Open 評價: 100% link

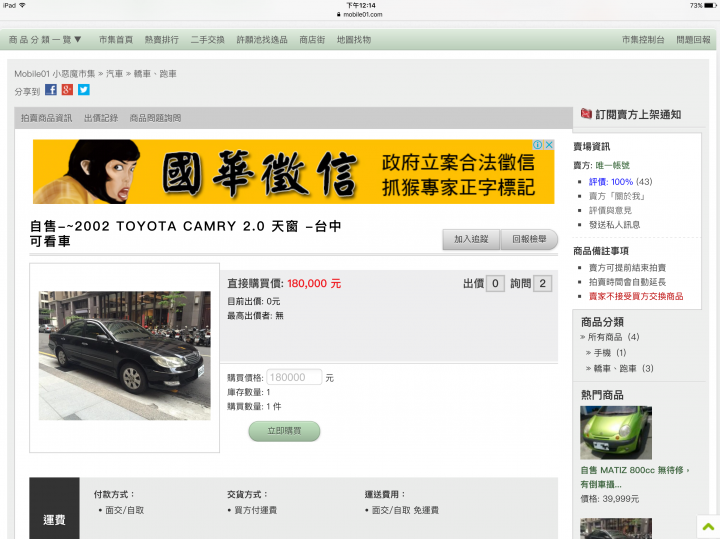coord(611,182)
